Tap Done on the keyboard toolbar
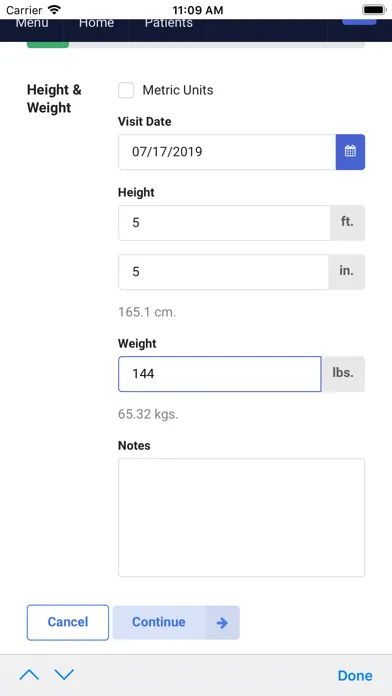Viewport: 392px width, 696px height. [x=355, y=676]
